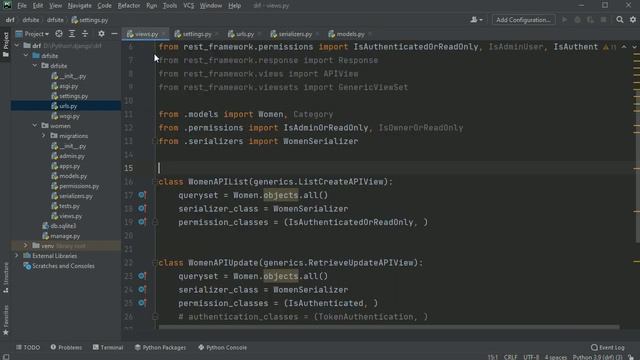Screen dimensions: 640x360
Task: Click the Debug bug icon
Action: pos(577,20)
